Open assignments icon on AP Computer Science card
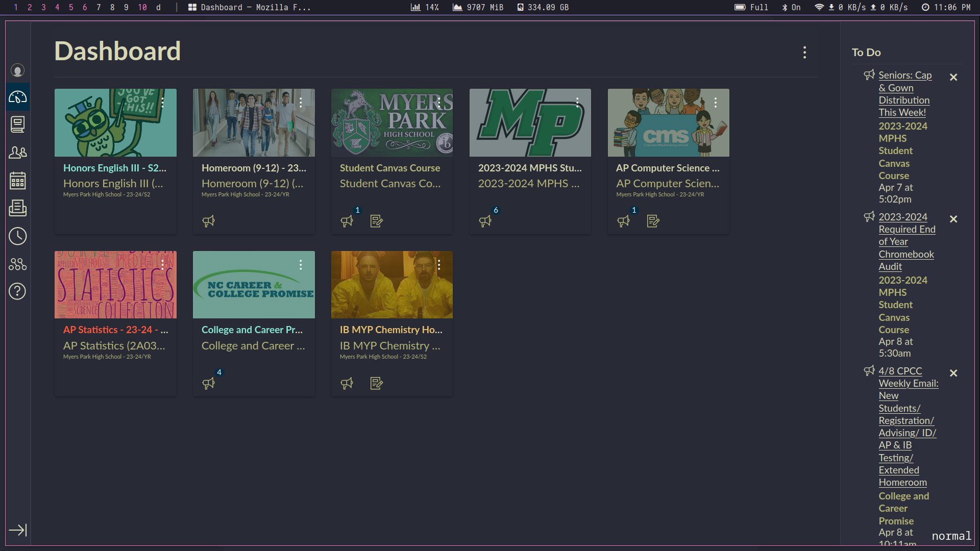The height and width of the screenshot is (551, 980). [x=653, y=221]
